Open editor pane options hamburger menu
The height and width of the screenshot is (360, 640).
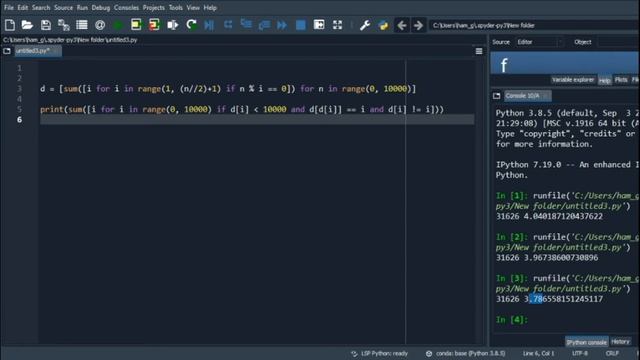[479, 51]
